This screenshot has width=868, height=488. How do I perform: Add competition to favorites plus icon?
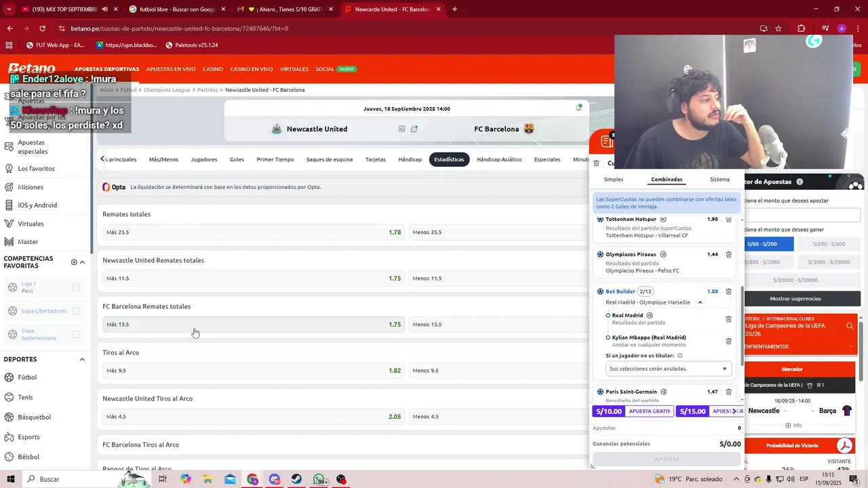pyautogui.click(x=74, y=262)
